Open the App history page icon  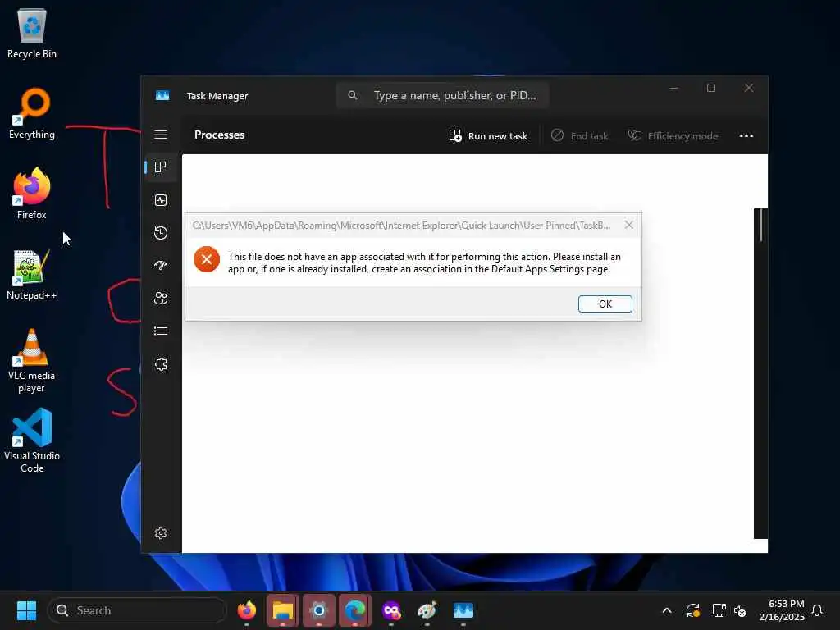[161, 233]
